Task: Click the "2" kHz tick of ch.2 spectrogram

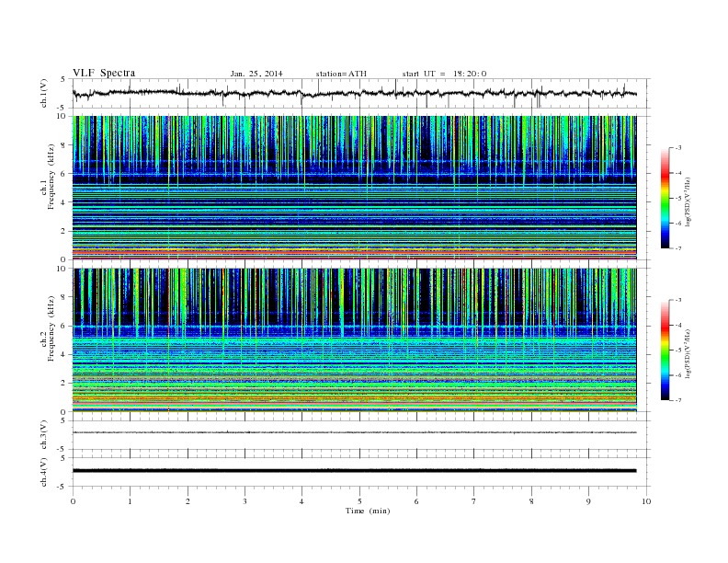Action: pyautogui.click(x=63, y=384)
